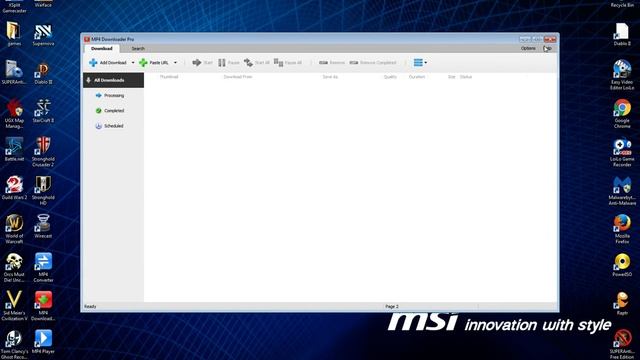The image size is (640, 360).
Task: Click the Remove toolbar icon
Action: [323, 62]
